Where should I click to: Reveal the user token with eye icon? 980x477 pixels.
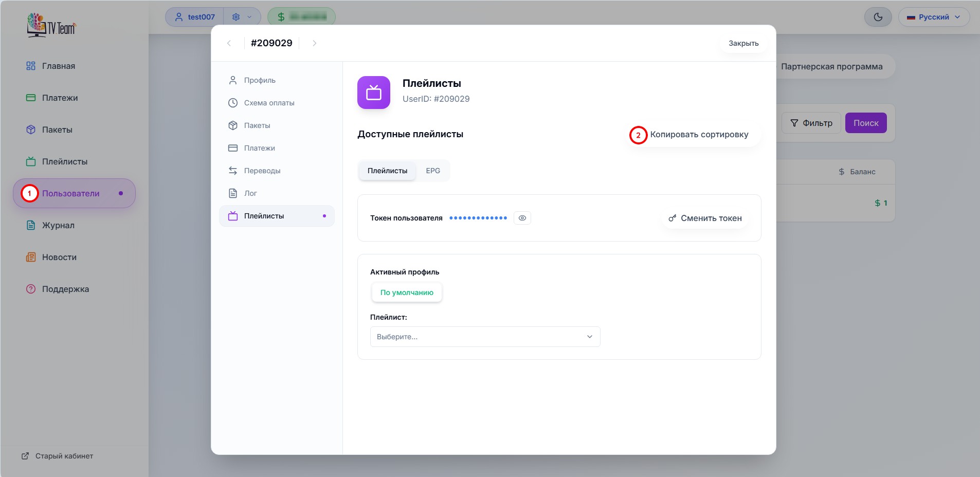click(x=522, y=218)
